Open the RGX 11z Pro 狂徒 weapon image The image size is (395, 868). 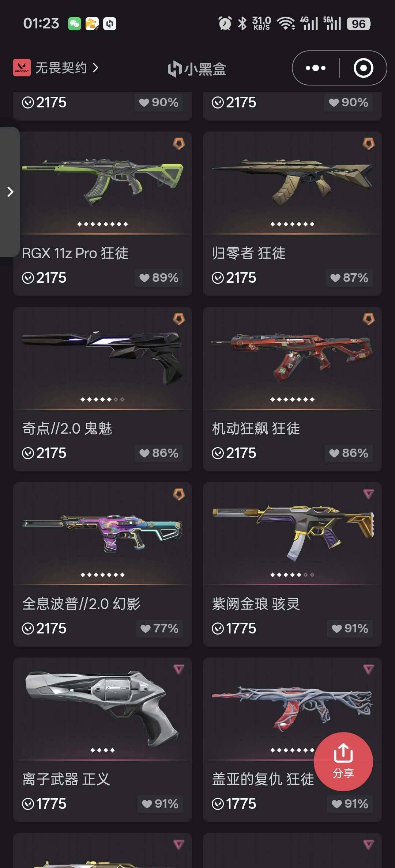(x=102, y=183)
